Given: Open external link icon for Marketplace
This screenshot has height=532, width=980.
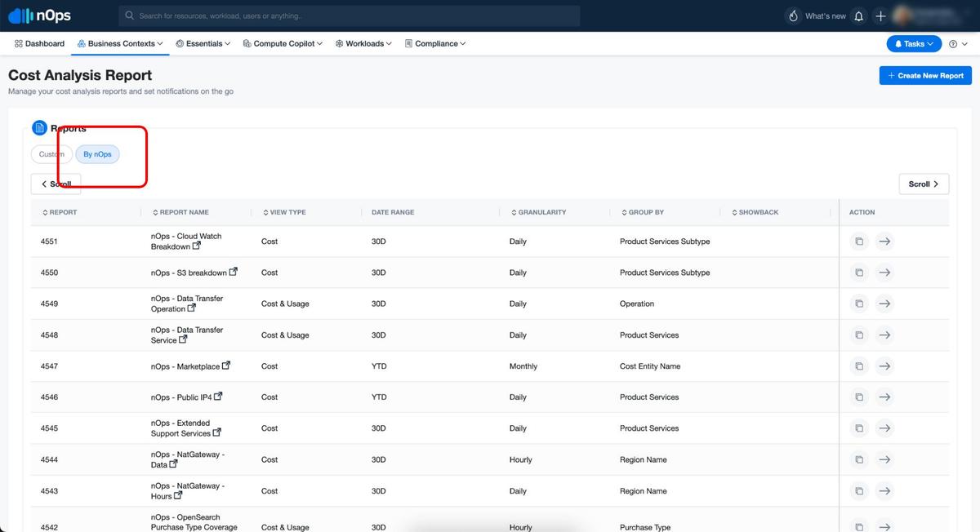Looking at the screenshot, I should coord(226,366).
